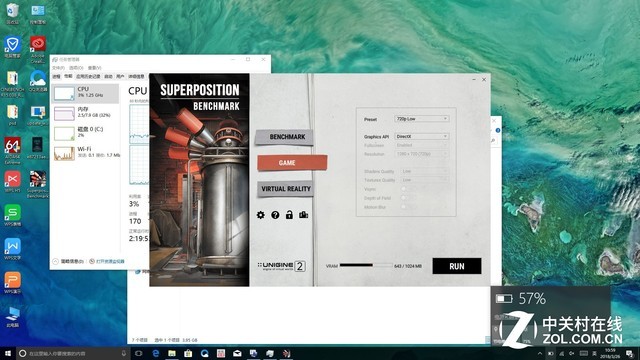The height and width of the screenshot is (360, 640).
Task: Open the Preset dropdown showing 720p Low
Action: click(422, 119)
